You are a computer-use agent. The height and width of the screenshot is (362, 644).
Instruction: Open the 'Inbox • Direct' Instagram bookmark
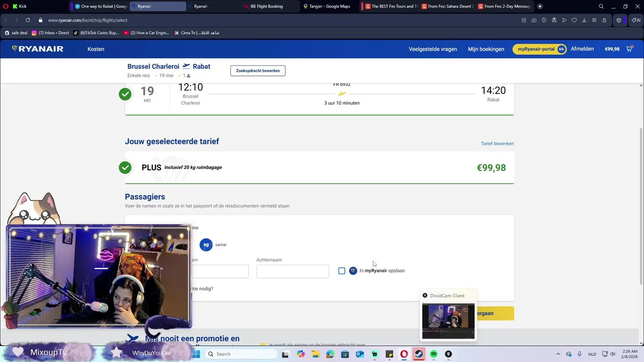tap(50, 33)
